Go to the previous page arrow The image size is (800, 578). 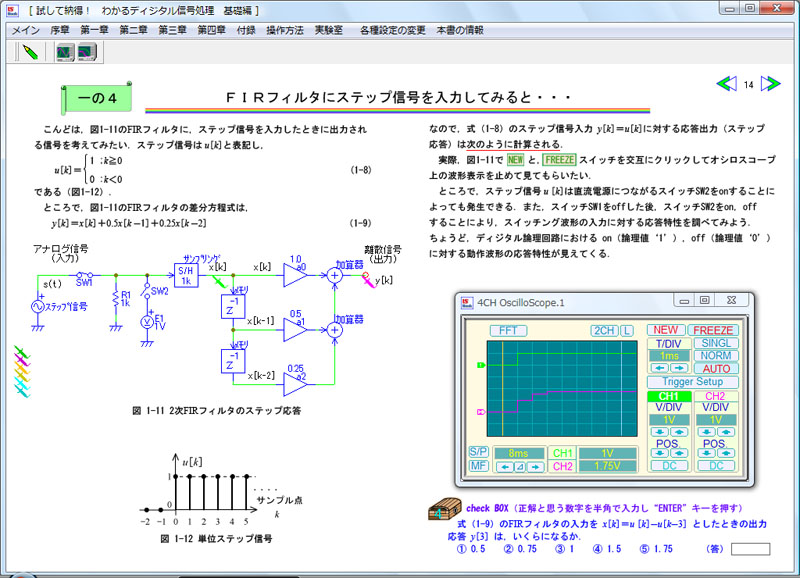point(727,84)
